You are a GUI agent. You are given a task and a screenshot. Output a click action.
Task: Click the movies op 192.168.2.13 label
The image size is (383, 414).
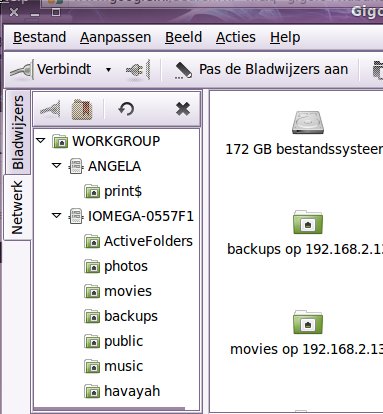306,349
